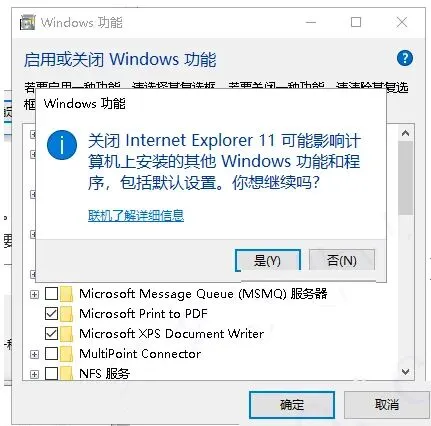Click the blue information icon in the dialog
This screenshot has width=431, height=426.
click(62, 146)
